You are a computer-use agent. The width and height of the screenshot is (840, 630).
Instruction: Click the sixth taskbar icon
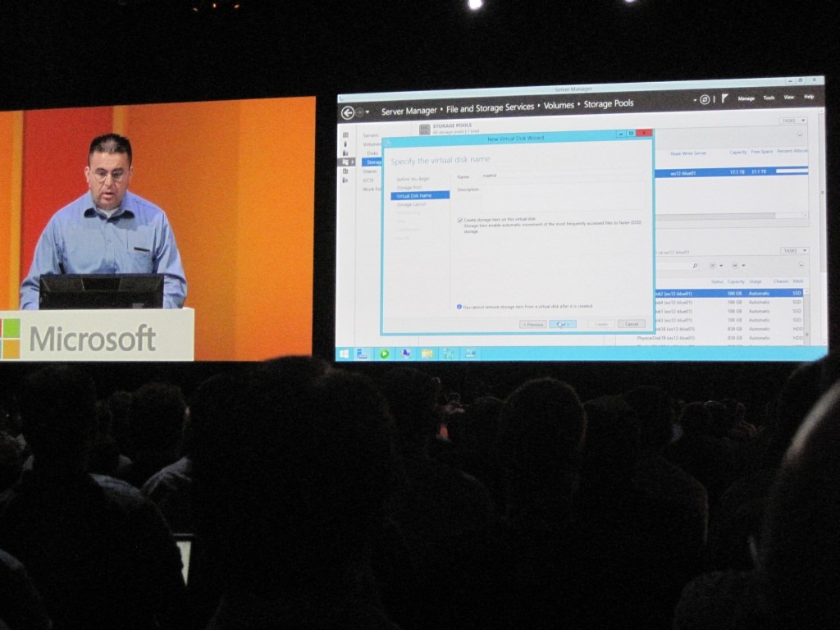pos(449,354)
